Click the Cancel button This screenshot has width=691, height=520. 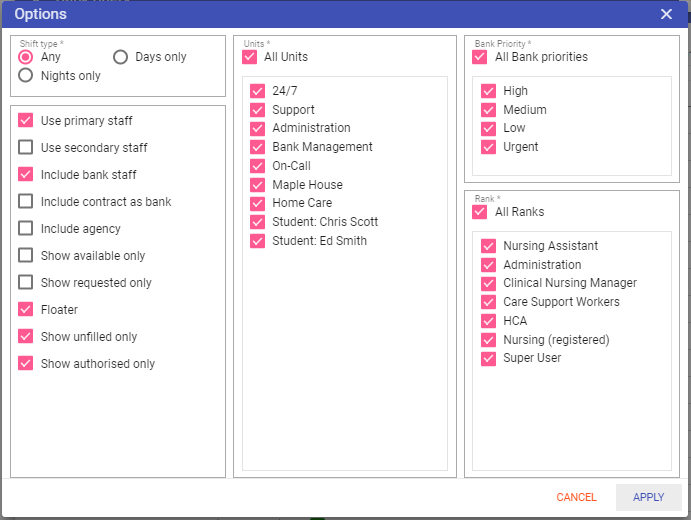tap(576, 497)
